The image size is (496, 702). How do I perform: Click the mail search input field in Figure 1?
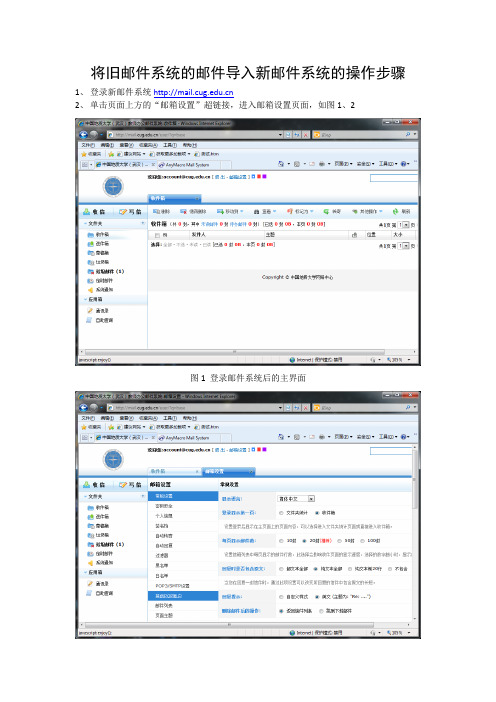point(394,178)
